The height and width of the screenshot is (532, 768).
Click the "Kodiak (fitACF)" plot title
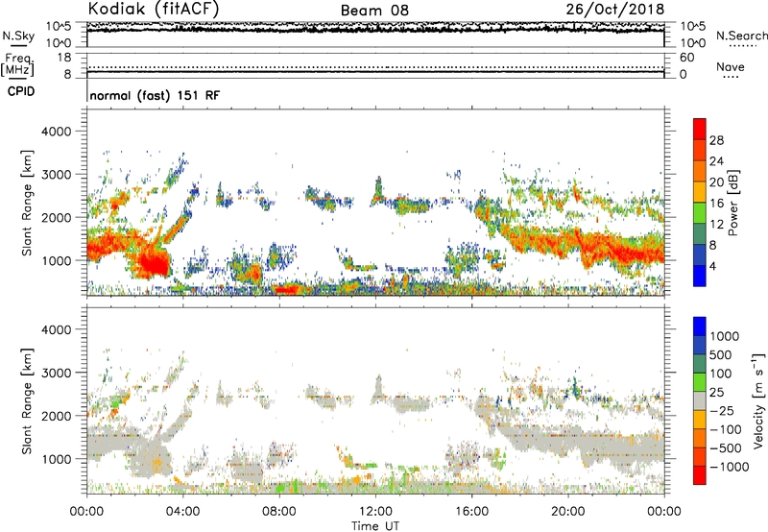154,9
